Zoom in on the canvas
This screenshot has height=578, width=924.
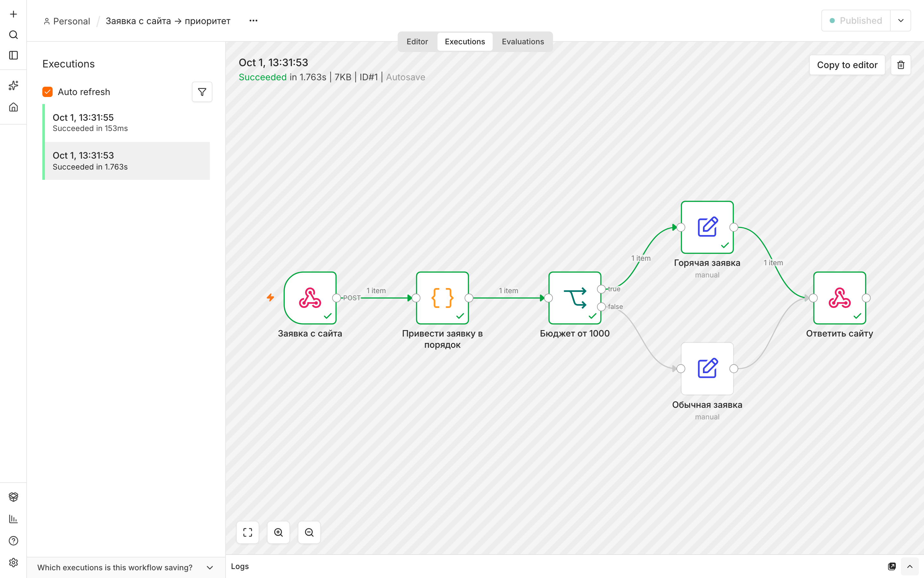[x=278, y=532]
